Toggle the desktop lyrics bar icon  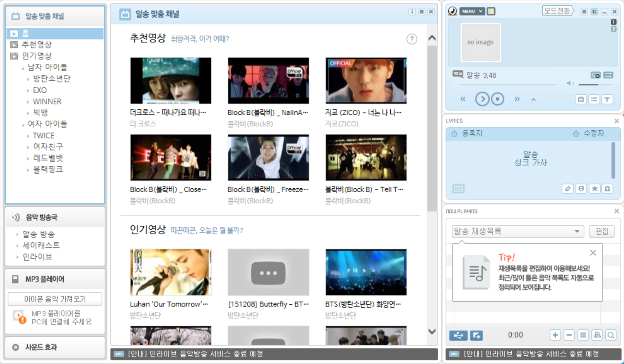(458, 189)
